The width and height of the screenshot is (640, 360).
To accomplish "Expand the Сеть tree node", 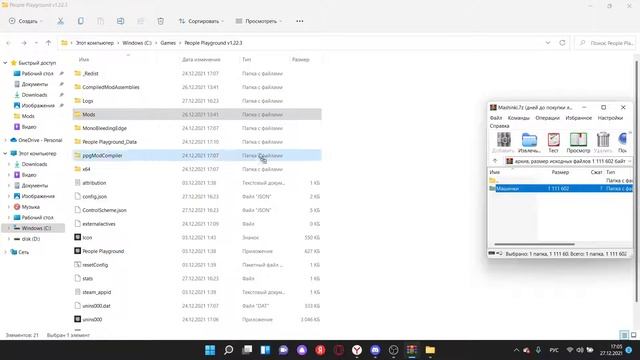I will [x=5, y=252].
